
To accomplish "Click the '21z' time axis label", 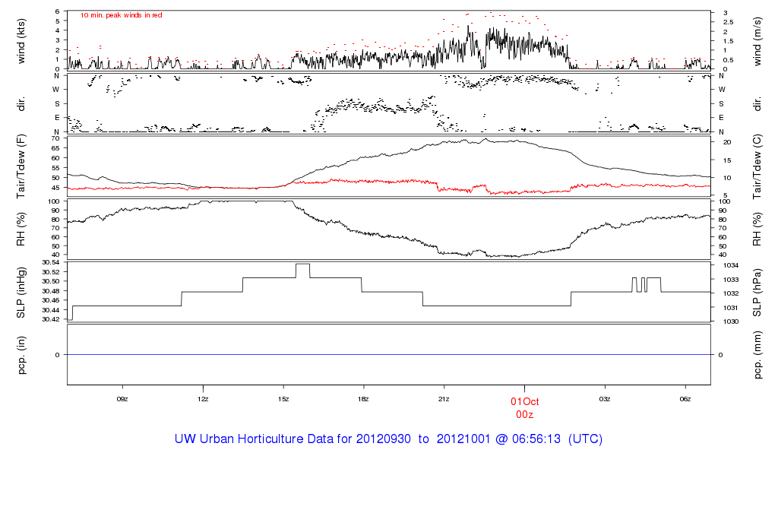I will pyautogui.click(x=444, y=399).
